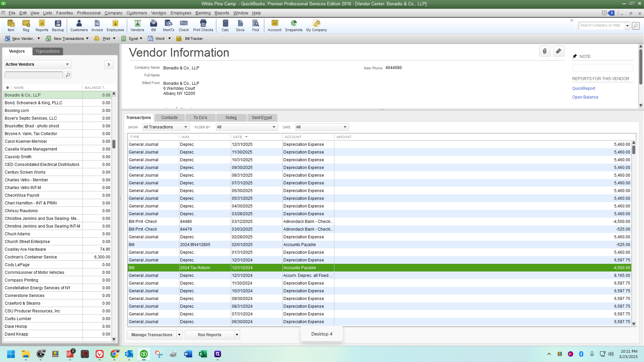
Task: Click the My Company icon
Action: [317, 25]
